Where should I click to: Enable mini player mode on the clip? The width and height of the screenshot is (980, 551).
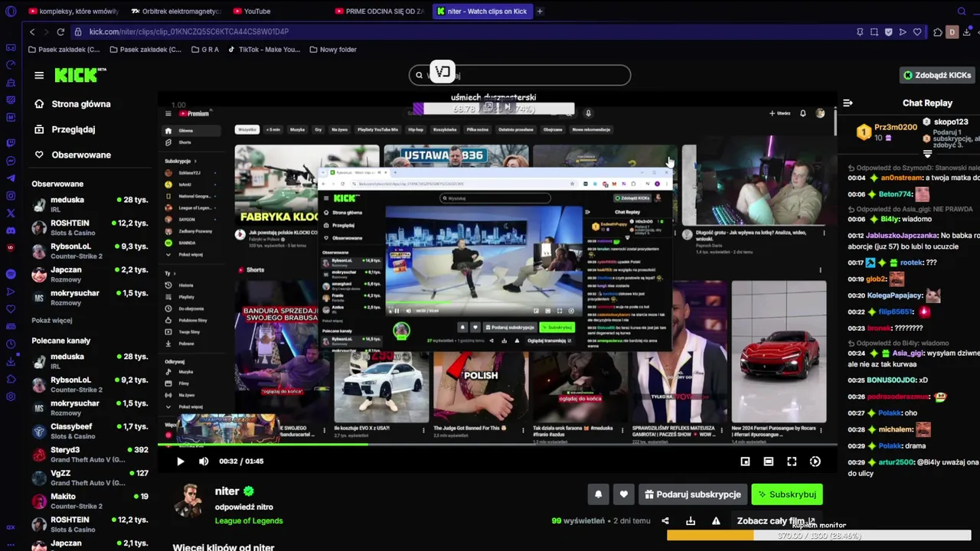[x=745, y=461]
